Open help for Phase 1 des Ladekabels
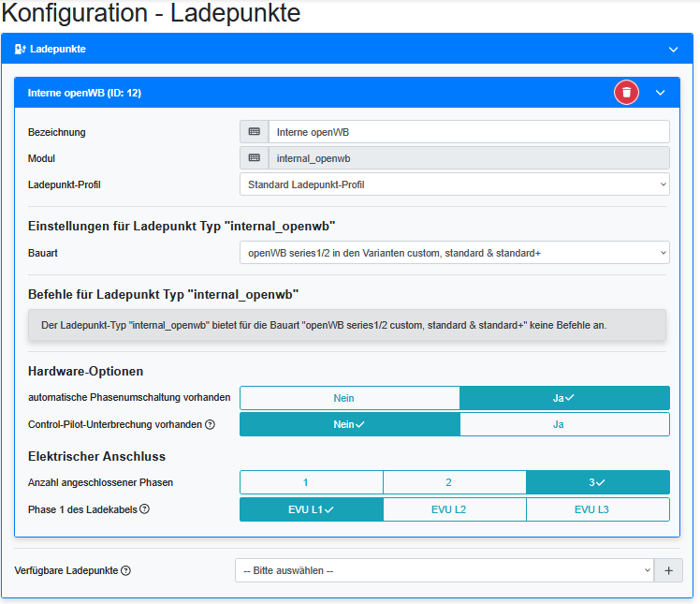This screenshot has height=604, width=700. (145, 508)
